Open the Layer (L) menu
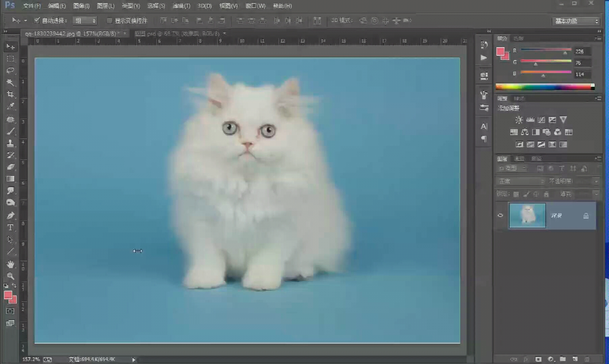 (x=106, y=6)
